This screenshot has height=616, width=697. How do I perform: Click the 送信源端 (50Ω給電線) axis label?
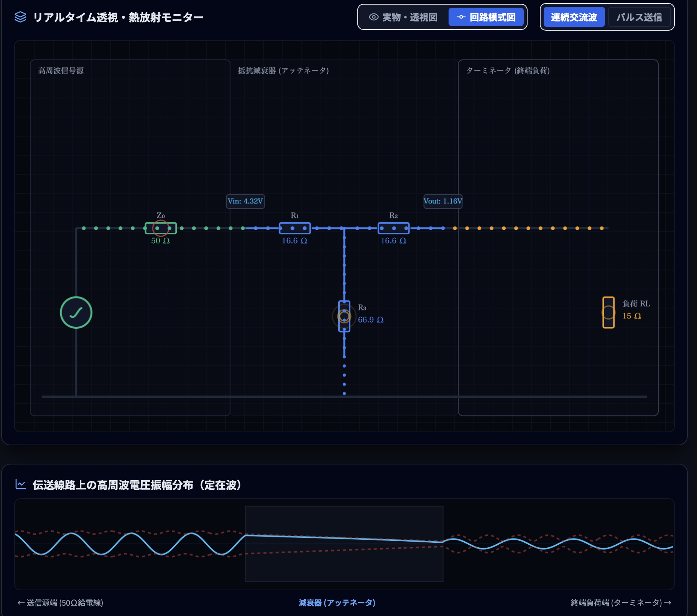pos(61,603)
